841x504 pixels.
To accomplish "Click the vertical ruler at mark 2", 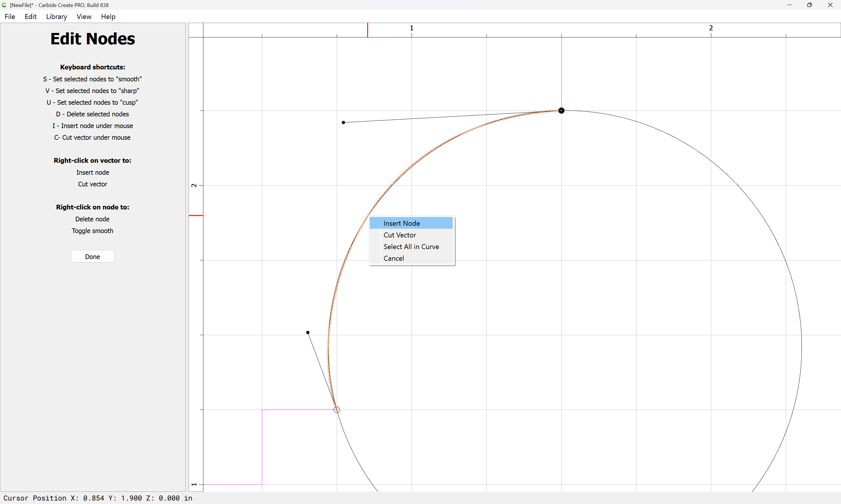I will pos(194,185).
